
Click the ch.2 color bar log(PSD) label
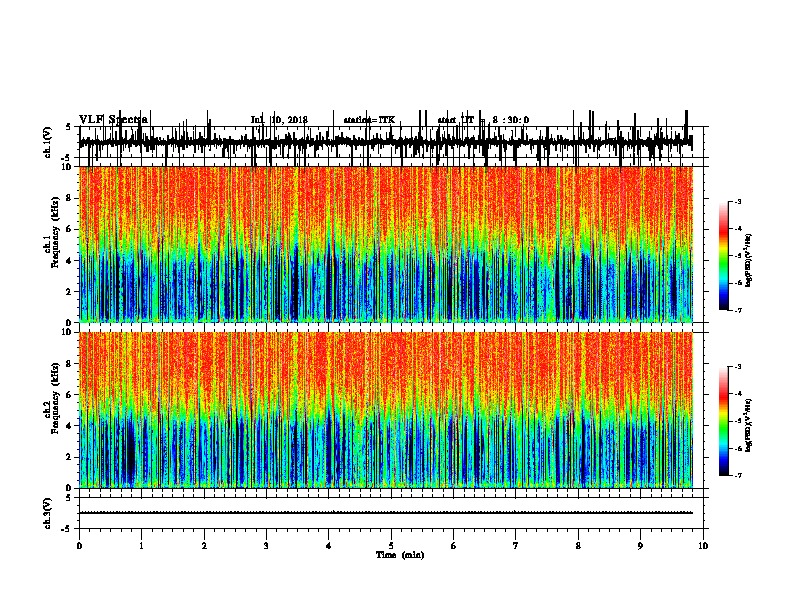click(x=749, y=425)
